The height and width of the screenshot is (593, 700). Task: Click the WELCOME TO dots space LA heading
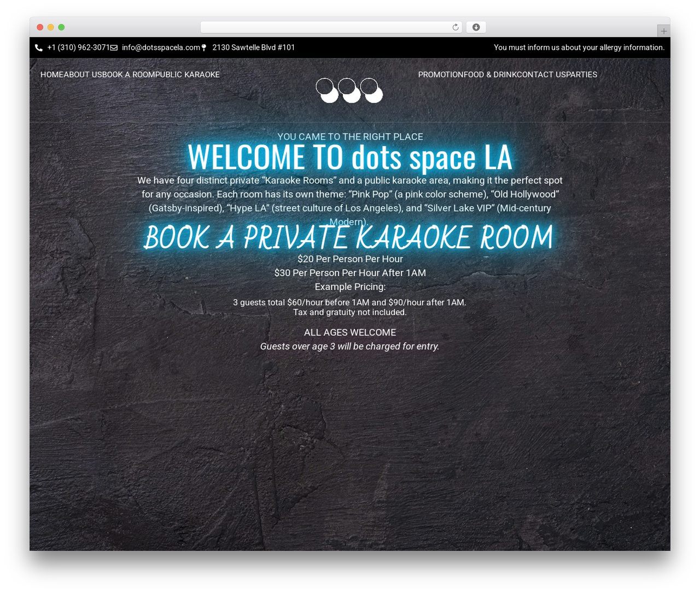click(x=350, y=157)
